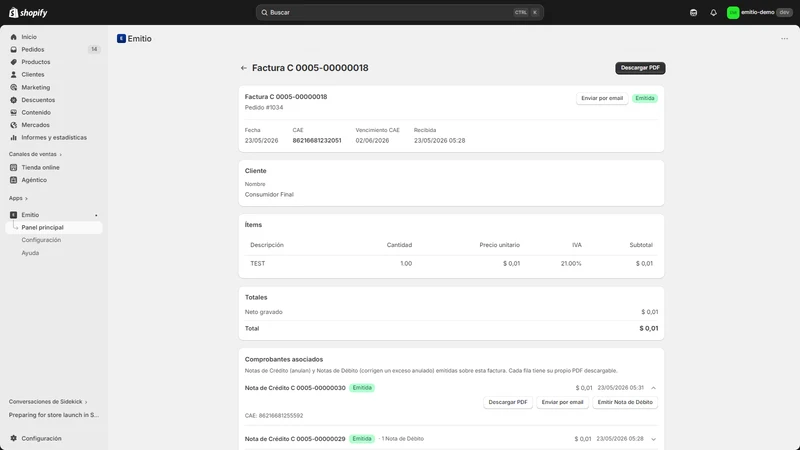Open the notifications bell
This screenshot has width=800, height=450.
(x=713, y=12)
